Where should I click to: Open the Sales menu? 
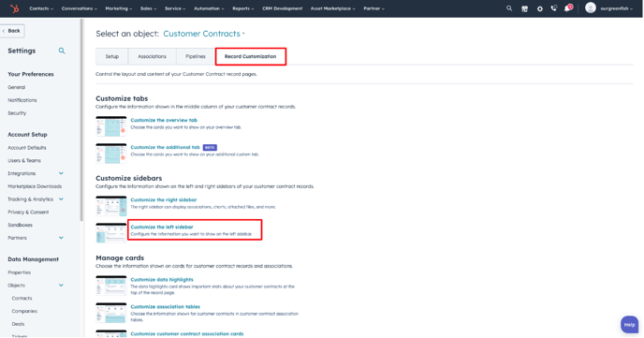[148, 8]
